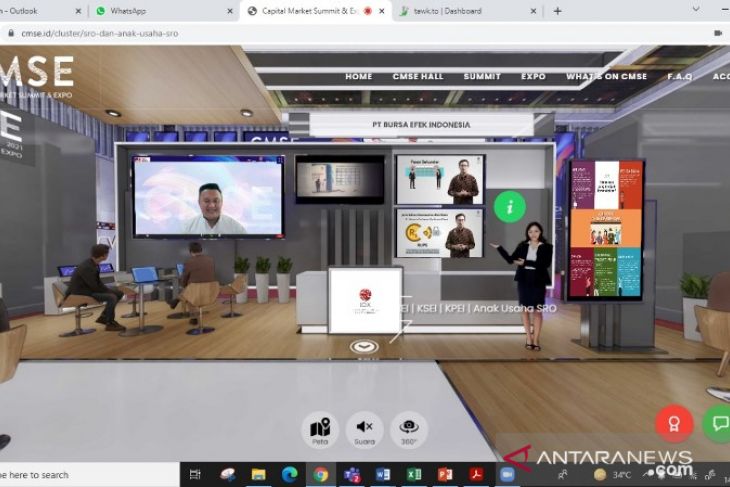Switch to the Outlook browser tab
This screenshot has width=730, height=487.
point(40,11)
